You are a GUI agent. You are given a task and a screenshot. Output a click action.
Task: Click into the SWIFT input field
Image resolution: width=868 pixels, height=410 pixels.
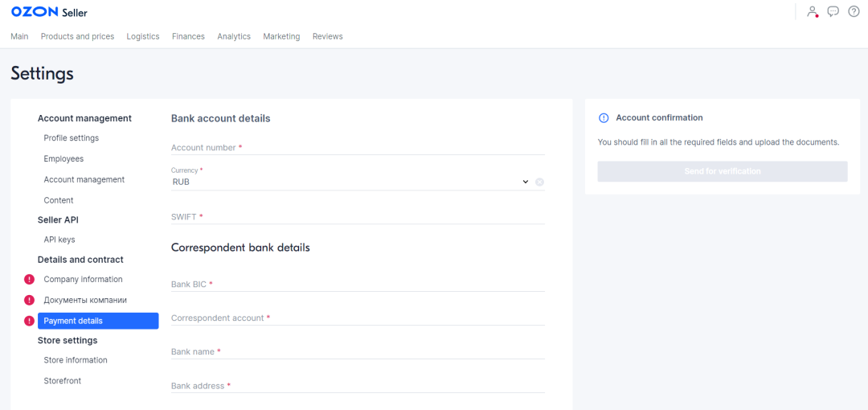pyautogui.click(x=358, y=217)
